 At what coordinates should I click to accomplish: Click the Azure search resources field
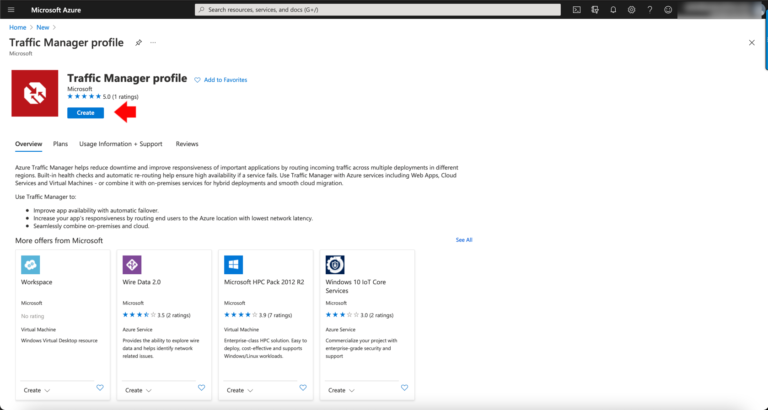[x=378, y=10]
